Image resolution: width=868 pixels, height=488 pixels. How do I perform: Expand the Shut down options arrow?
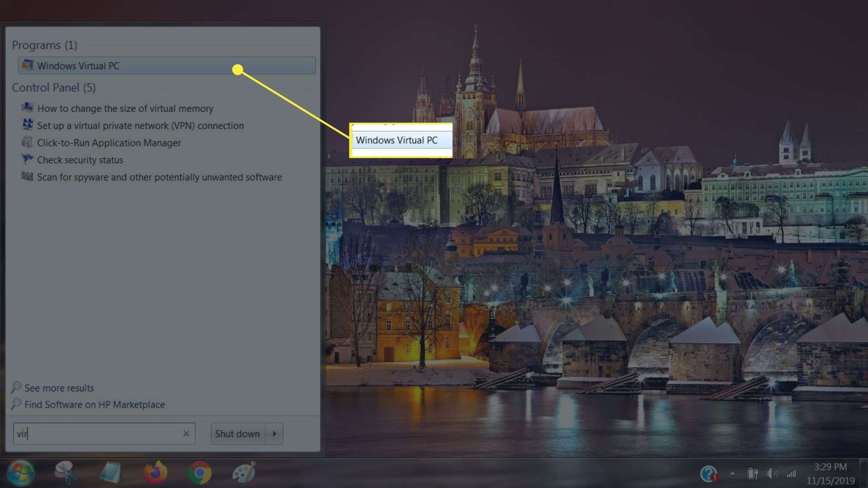pos(274,434)
